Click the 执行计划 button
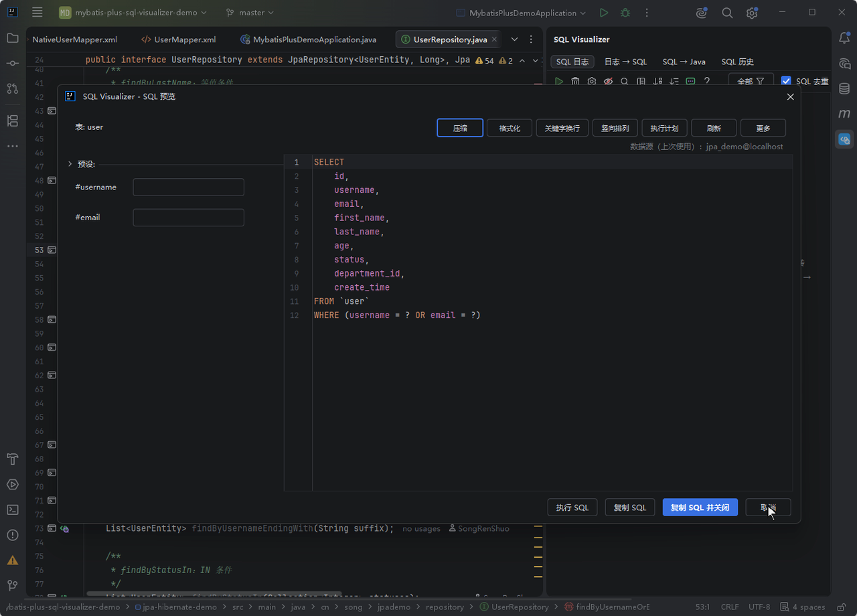The image size is (857, 616). click(x=664, y=128)
